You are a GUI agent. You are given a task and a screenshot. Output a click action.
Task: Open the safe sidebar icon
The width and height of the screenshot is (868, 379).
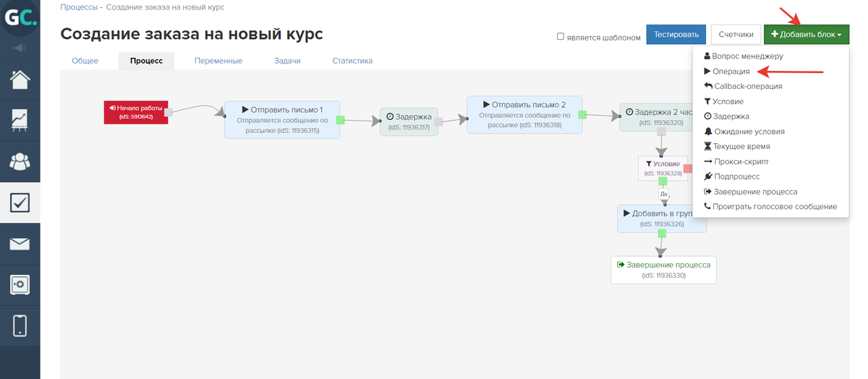(20, 285)
